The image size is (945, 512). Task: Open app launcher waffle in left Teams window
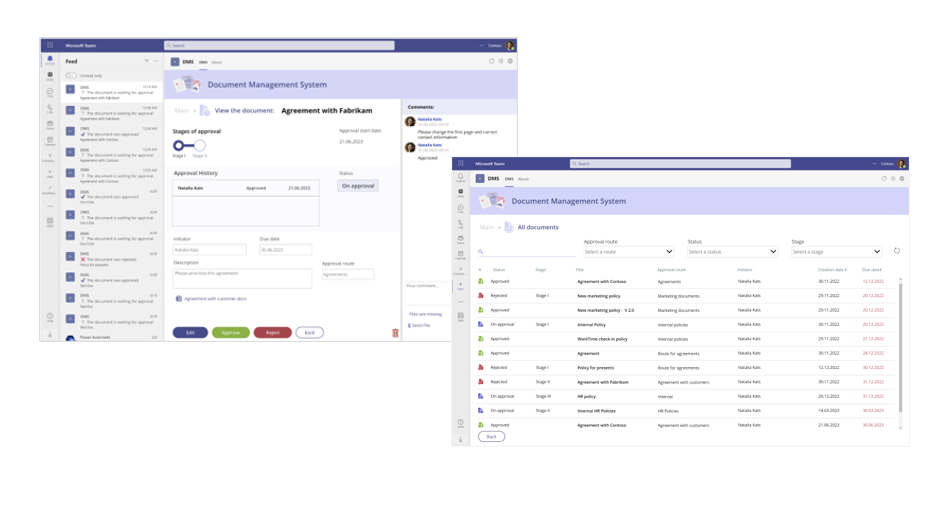tap(50, 45)
